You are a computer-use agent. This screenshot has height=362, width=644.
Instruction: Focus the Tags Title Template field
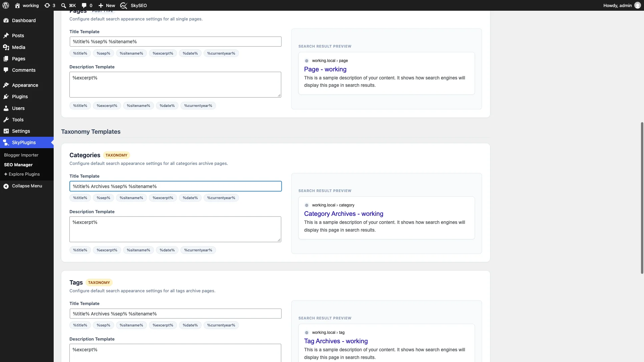[x=175, y=314]
